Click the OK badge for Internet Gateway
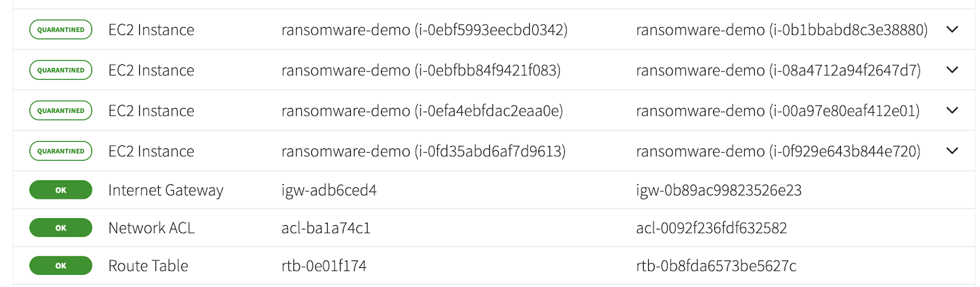The image size is (980, 287). pos(61,190)
